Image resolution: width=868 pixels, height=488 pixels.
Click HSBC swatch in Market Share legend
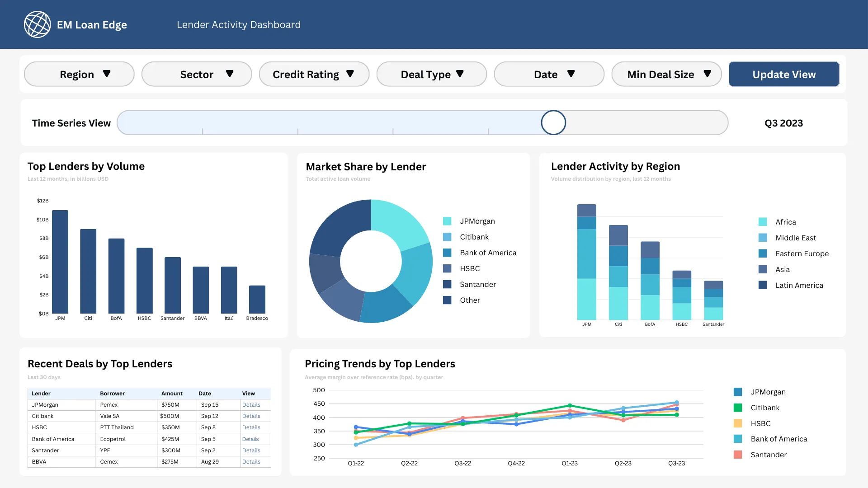coord(447,268)
